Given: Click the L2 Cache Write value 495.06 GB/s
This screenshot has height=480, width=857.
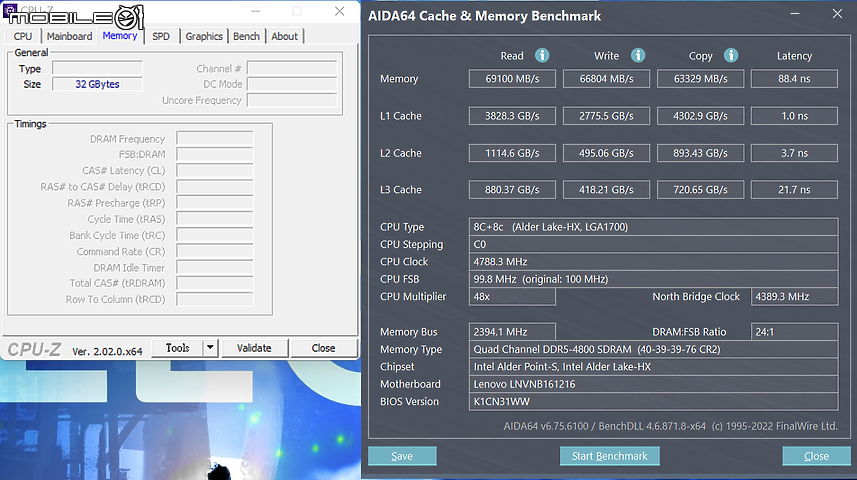Looking at the screenshot, I should [x=606, y=153].
